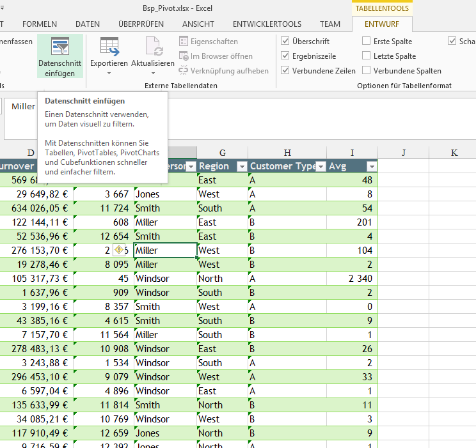Select column header J

coord(403,153)
